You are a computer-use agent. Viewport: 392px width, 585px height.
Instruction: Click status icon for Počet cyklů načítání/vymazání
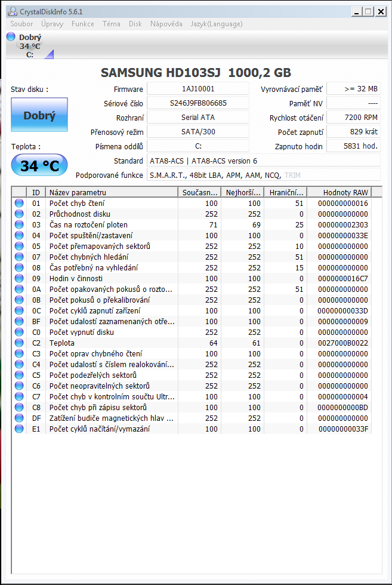(19, 429)
